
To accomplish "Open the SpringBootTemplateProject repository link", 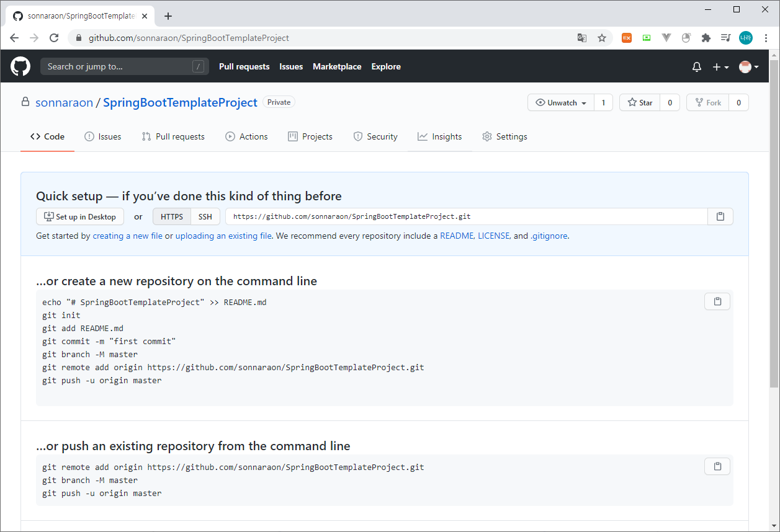I will pos(180,102).
